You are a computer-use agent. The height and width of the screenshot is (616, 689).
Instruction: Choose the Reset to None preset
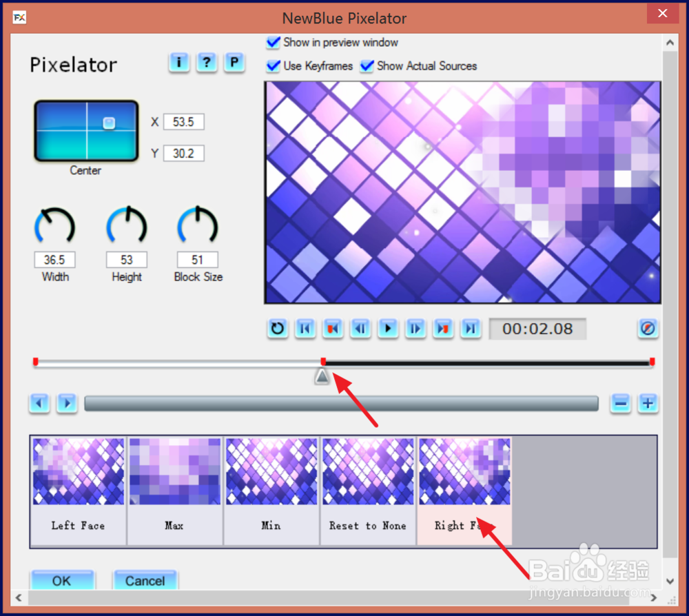coord(368,491)
